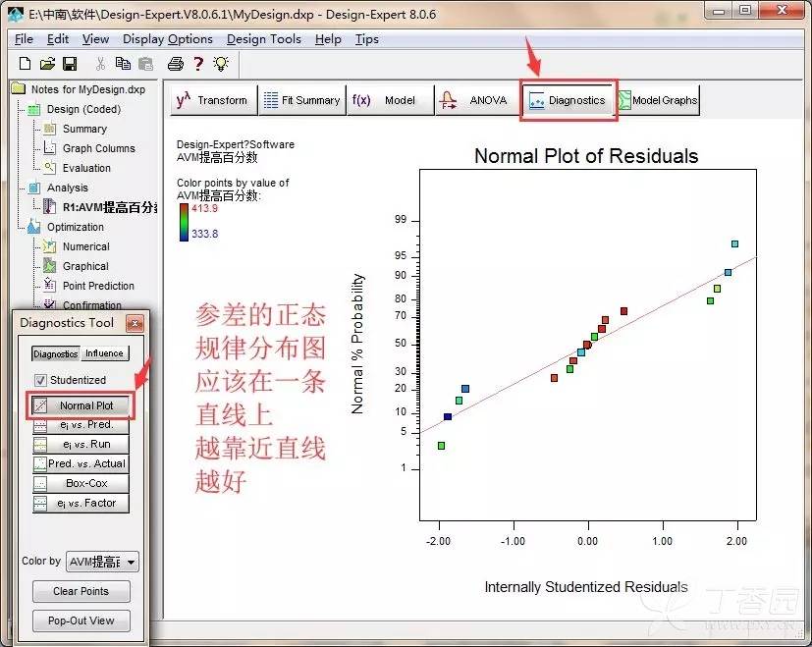This screenshot has width=812, height=647.
Task: Click the R1:AVM response icon
Action: [x=50, y=207]
